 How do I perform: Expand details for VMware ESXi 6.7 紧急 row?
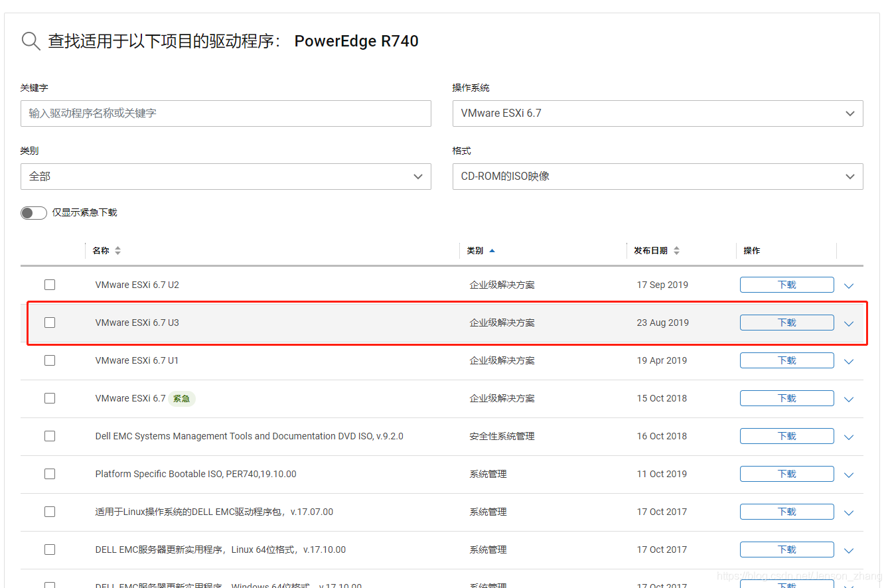click(849, 400)
